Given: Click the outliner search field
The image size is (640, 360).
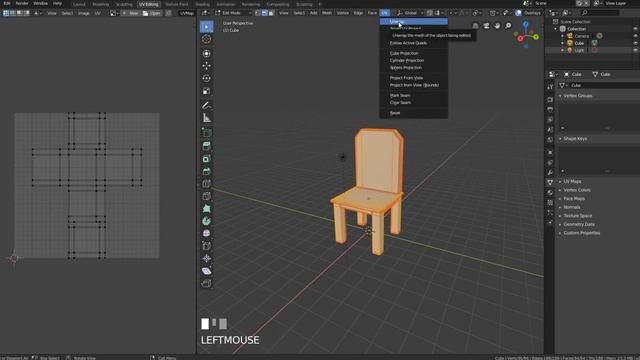Looking at the screenshot, I should click(x=600, y=13).
